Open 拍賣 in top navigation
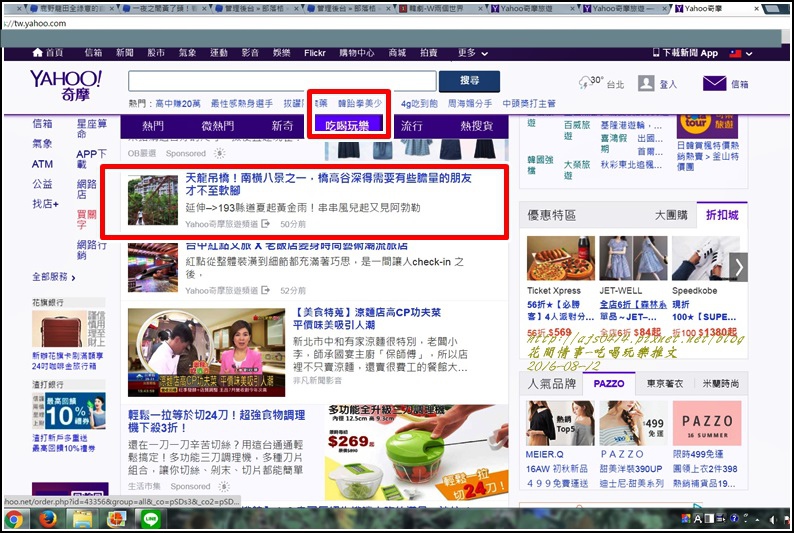 click(428, 53)
